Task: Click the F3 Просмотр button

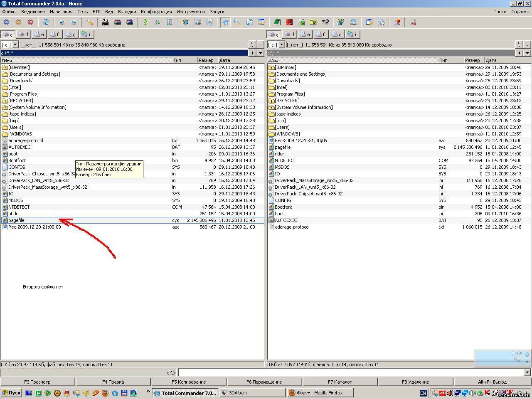Action: coord(37,382)
